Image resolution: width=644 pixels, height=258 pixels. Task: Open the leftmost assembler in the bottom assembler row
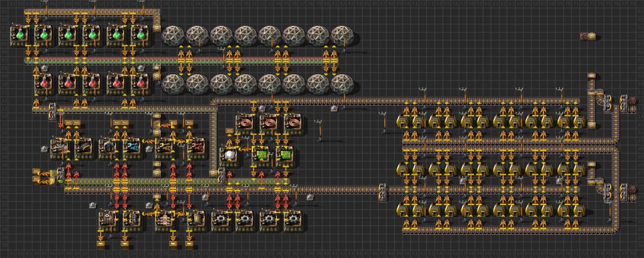pos(108,221)
